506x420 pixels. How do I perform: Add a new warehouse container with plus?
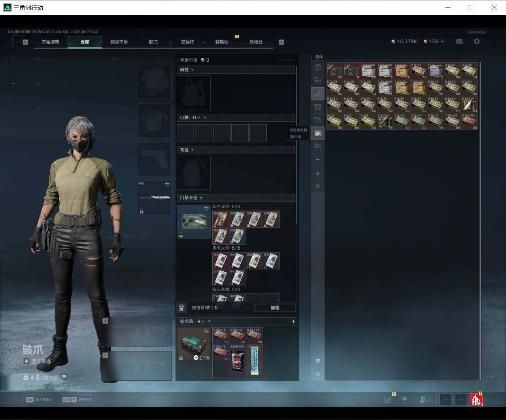[317, 160]
